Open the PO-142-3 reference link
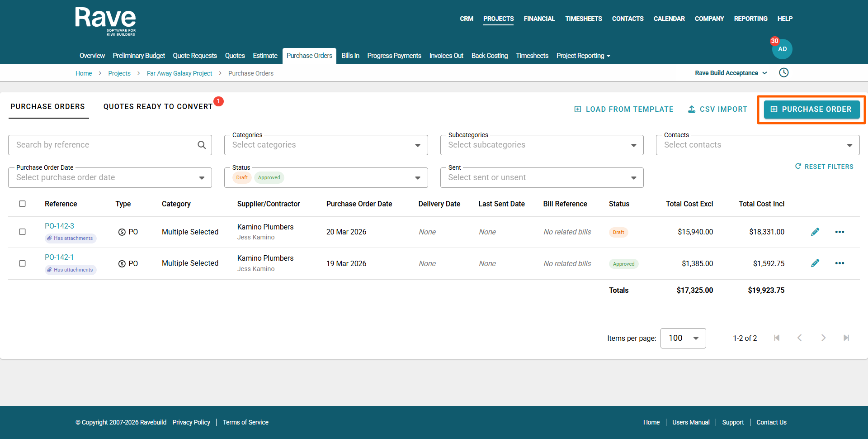Viewport: 868px width, 439px height. [x=59, y=226]
